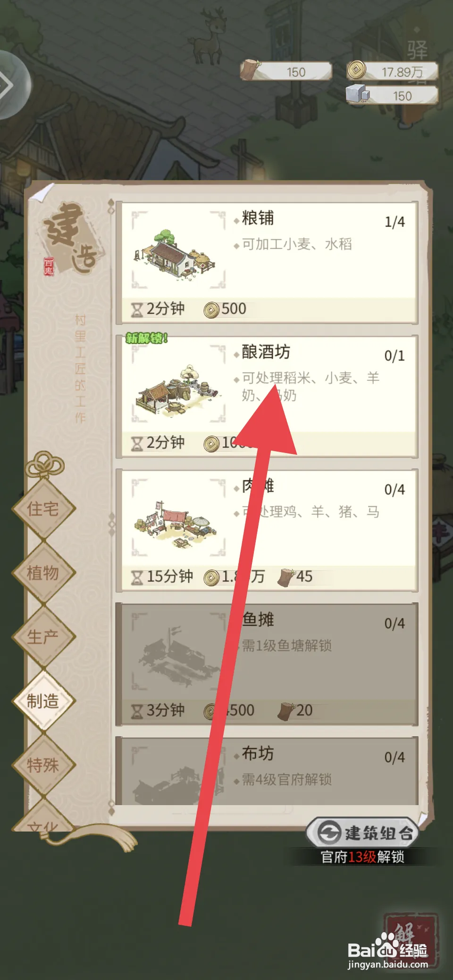Tap the wood log resource icon
Viewport: 453px width, 980px height.
coord(250,70)
